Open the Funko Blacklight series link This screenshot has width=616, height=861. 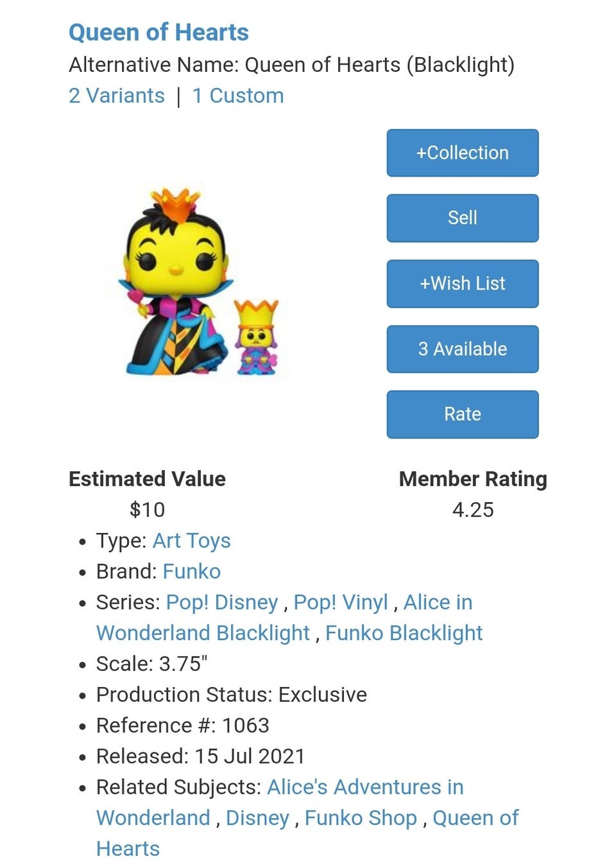(x=404, y=633)
